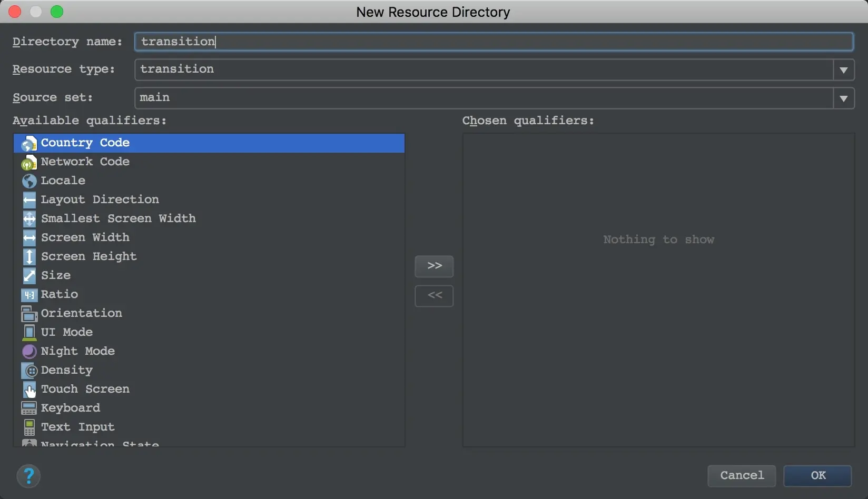The height and width of the screenshot is (499, 868).
Task: Click the Screen Width icon
Action: pyautogui.click(x=29, y=238)
